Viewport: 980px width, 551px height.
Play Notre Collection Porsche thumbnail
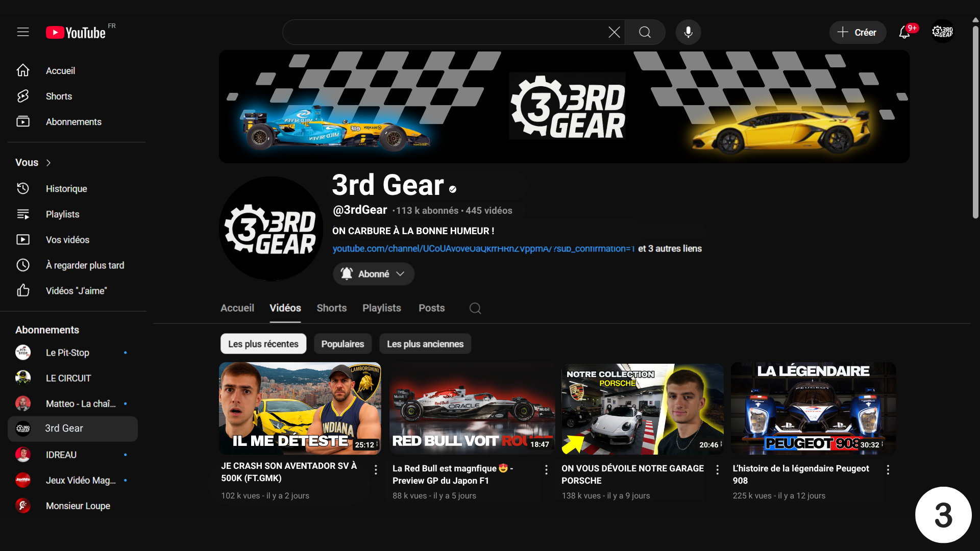643,408
